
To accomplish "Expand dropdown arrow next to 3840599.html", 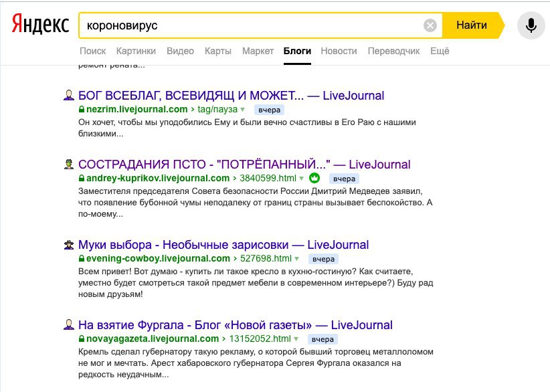I will [301, 179].
